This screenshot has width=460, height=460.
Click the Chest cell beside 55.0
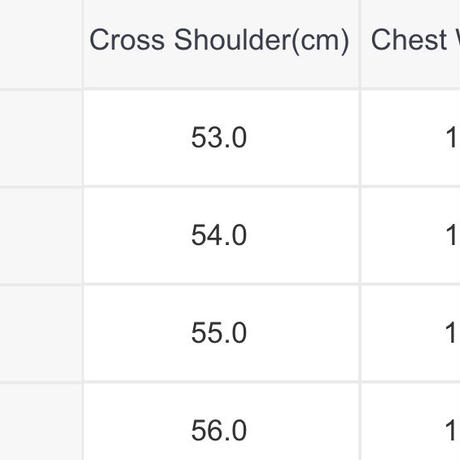pyautogui.click(x=411, y=333)
